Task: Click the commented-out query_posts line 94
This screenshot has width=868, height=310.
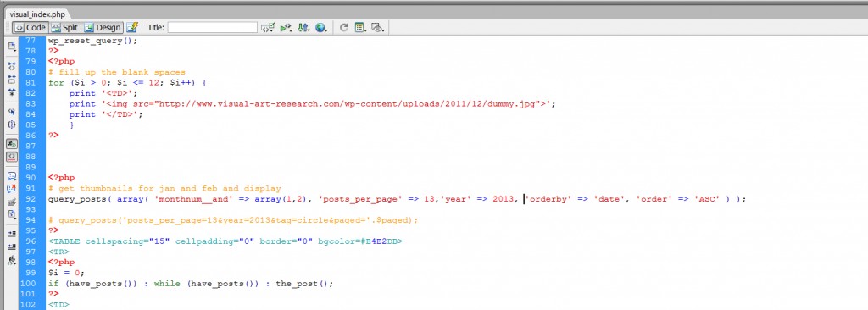Action: click(x=232, y=219)
